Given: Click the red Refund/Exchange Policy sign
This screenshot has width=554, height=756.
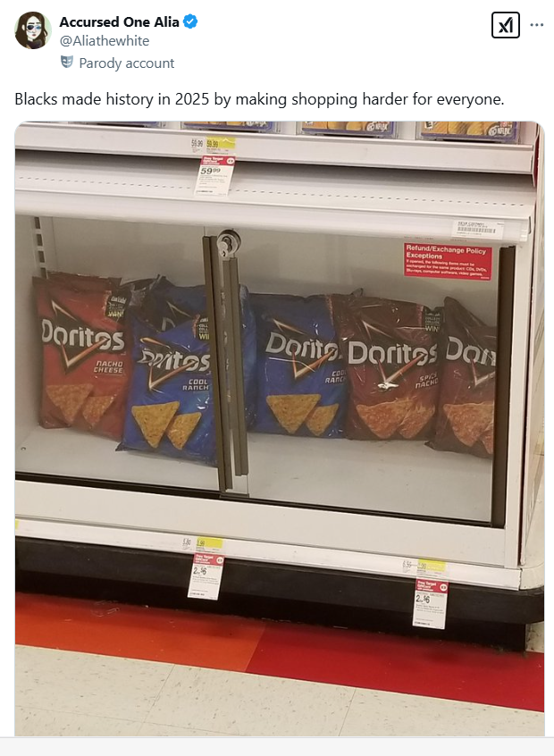Looking at the screenshot, I should point(448,261).
